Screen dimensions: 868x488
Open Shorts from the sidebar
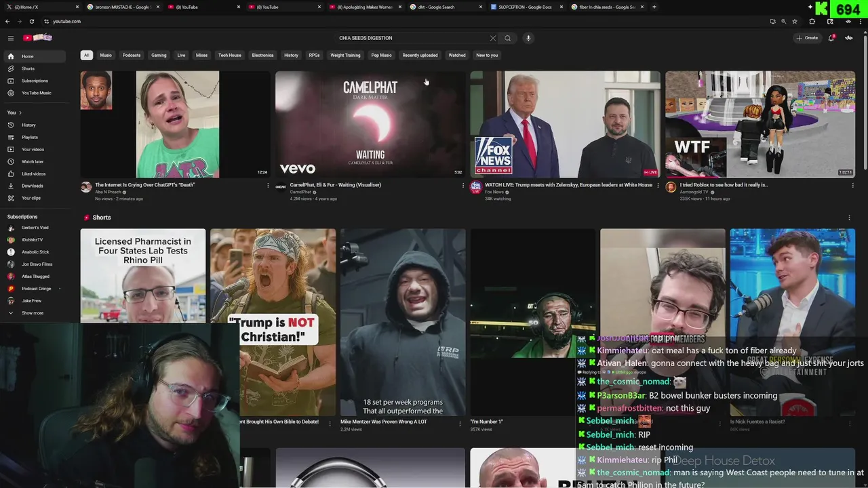point(28,68)
